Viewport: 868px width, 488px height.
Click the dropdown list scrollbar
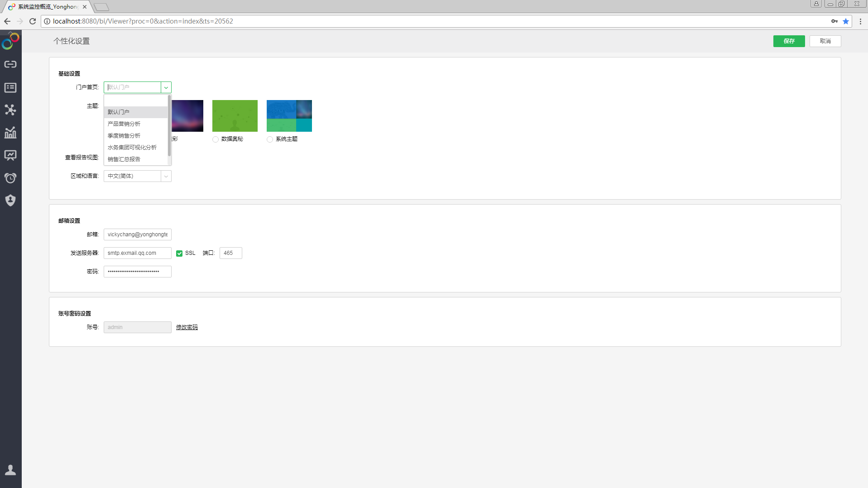coord(169,125)
